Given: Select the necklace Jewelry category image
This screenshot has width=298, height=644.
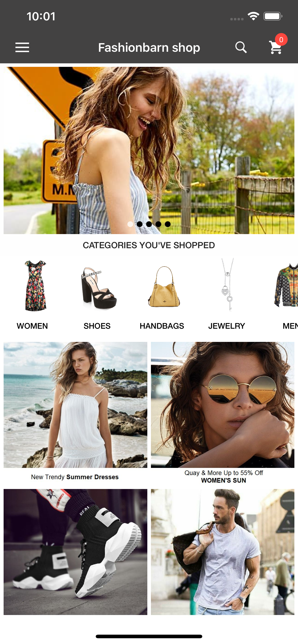Looking at the screenshot, I should 227,284.
